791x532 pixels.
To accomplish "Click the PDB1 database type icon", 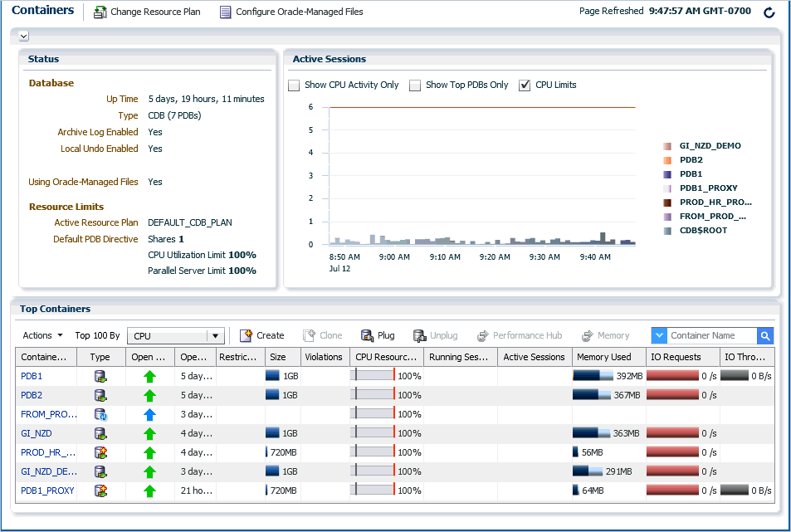I will (x=100, y=376).
